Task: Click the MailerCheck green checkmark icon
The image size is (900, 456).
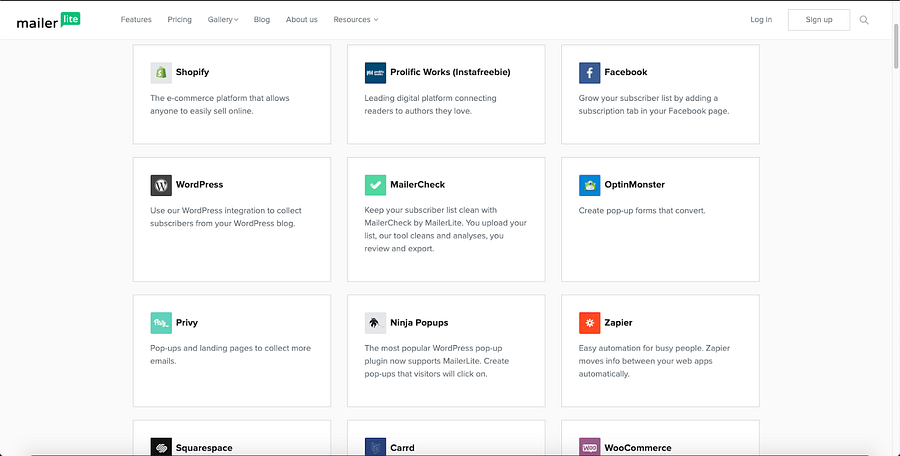Action: coord(375,185)
